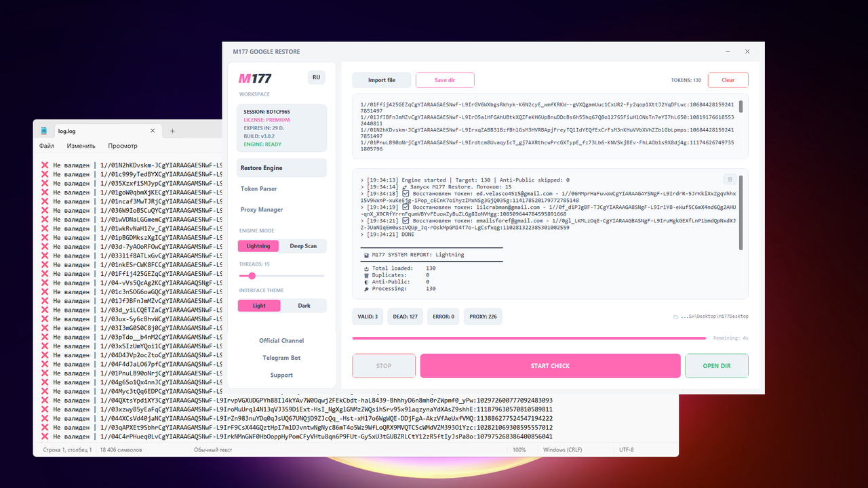868x488 pixels.
Task: Click the icon next to Total loaded
Action: click(x=366, y=268)
